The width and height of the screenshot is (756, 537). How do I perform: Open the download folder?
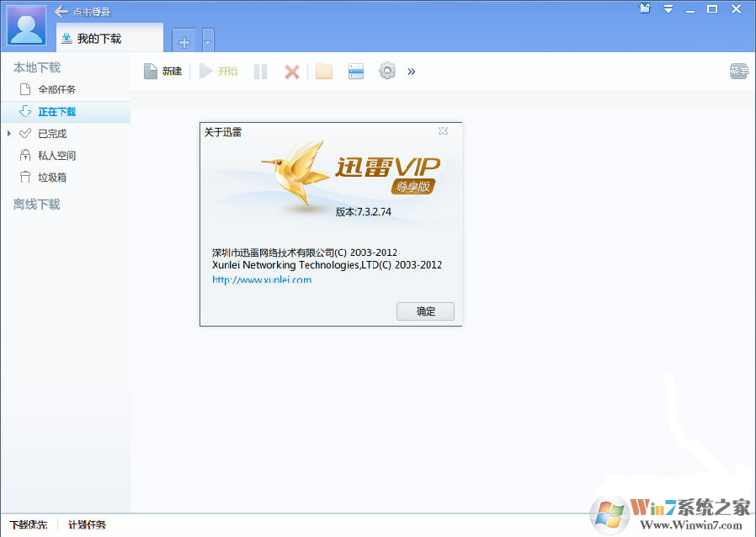coord(323,71)
